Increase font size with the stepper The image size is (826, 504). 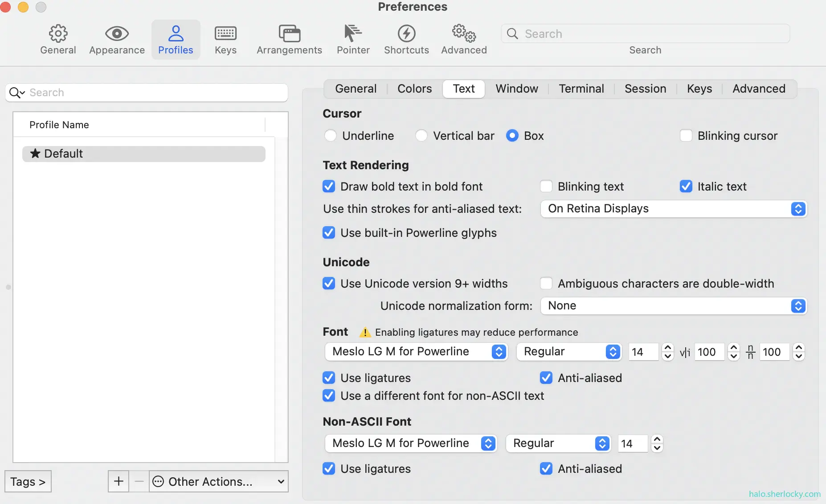pos(667,348)
